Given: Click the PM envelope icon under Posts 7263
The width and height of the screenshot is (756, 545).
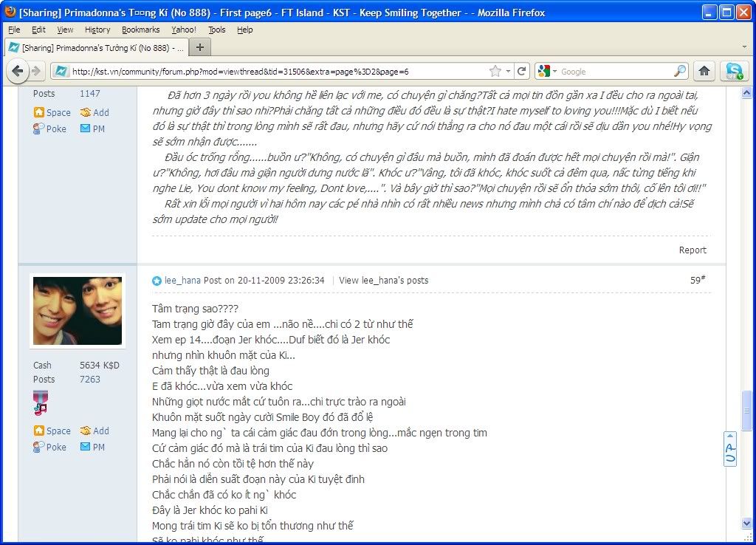Looking at the screenshot, I should 86,447.
